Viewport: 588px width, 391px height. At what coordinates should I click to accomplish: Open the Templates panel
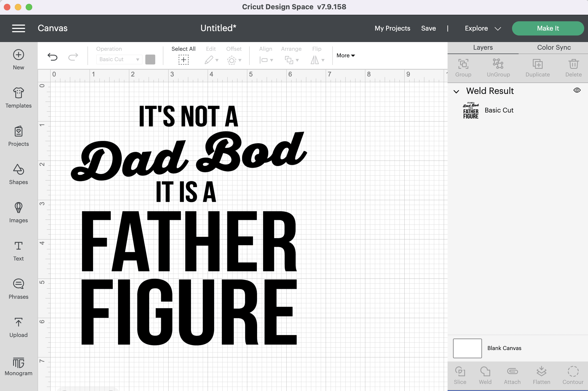click(x=19, y=98)
